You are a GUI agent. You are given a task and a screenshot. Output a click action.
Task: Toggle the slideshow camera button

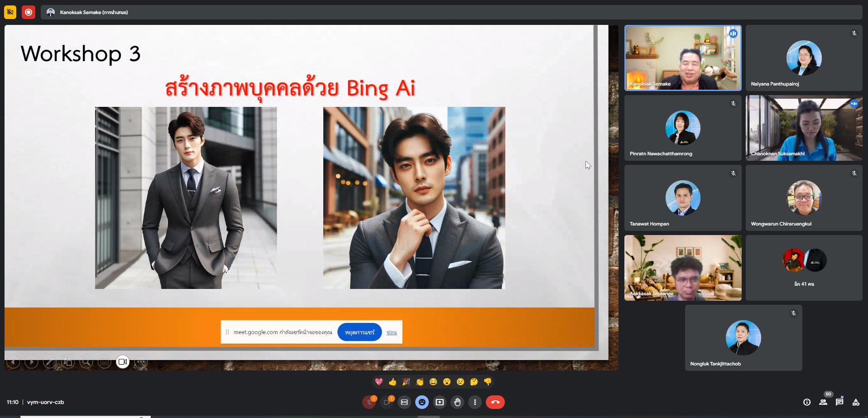point(123,362)
